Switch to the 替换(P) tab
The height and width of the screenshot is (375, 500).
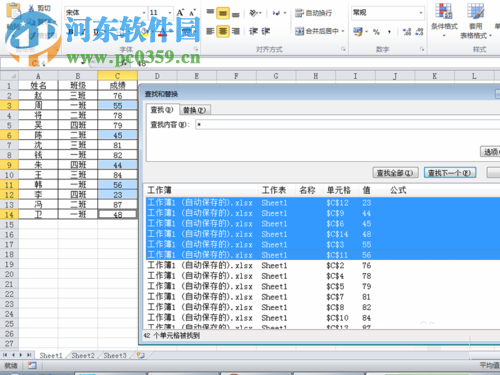[x=195, y=110]
